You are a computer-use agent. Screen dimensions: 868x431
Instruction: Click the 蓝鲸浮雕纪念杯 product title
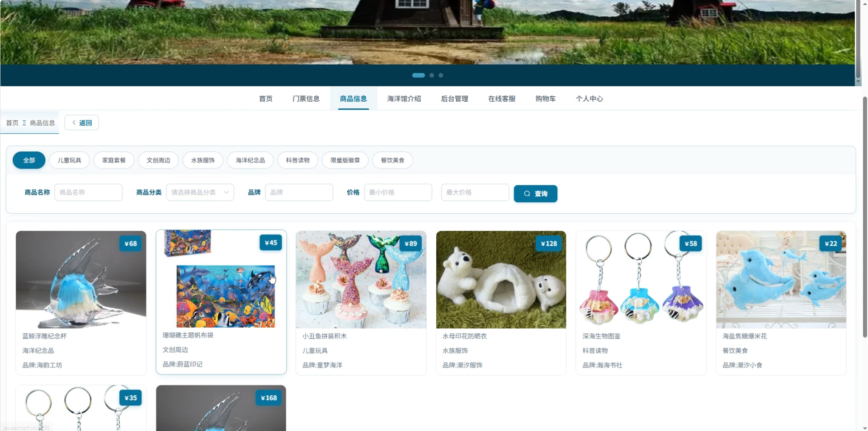point(44,336)
